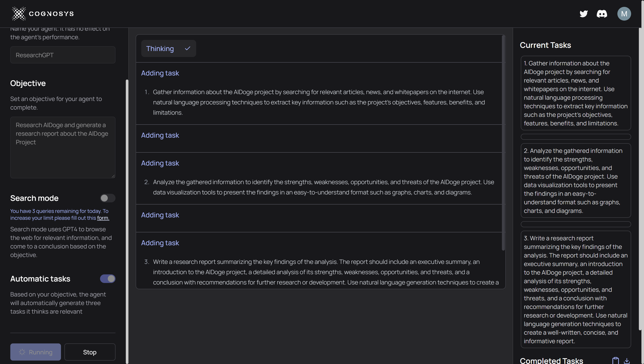Expand the first Adding task entry
The height and width of the screenshot is (364, 644).
pyautogui.click(x=160, y=73)
